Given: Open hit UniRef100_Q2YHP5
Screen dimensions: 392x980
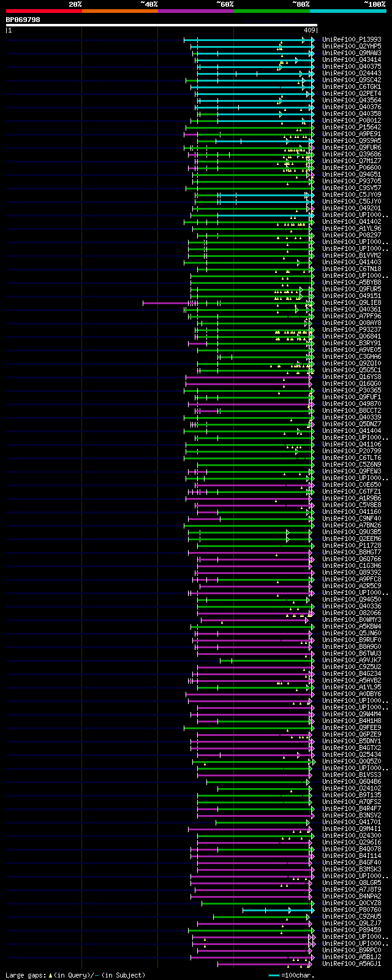Looking at the screenshot, I should pos(352,47).
